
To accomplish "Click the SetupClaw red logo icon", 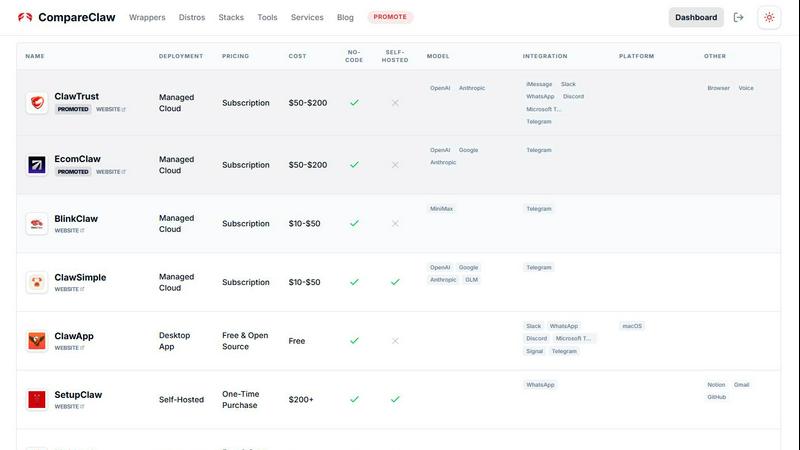I will (37, 399).
